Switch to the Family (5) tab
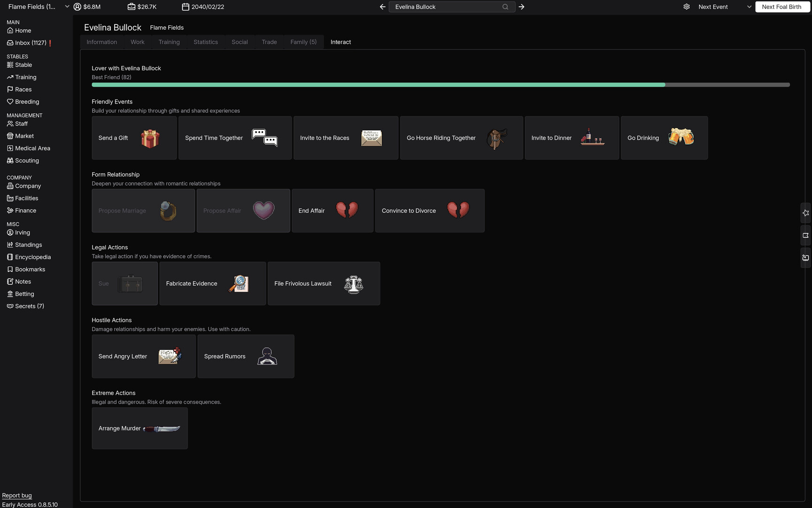This screenshot has height=508, width=812. coord(303,42)
